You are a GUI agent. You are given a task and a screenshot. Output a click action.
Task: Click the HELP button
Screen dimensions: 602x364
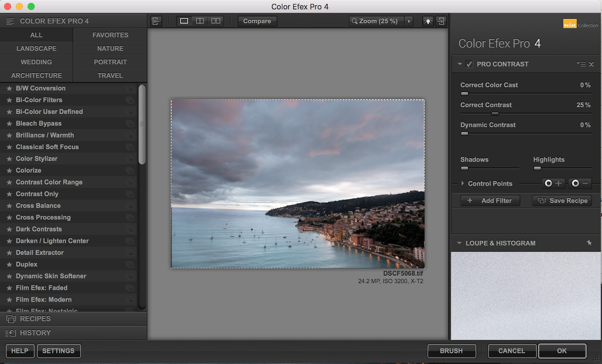point(20,351)
